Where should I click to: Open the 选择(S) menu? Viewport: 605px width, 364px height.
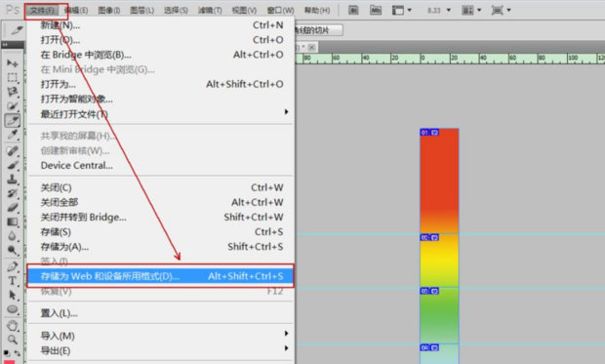(176, 11)
